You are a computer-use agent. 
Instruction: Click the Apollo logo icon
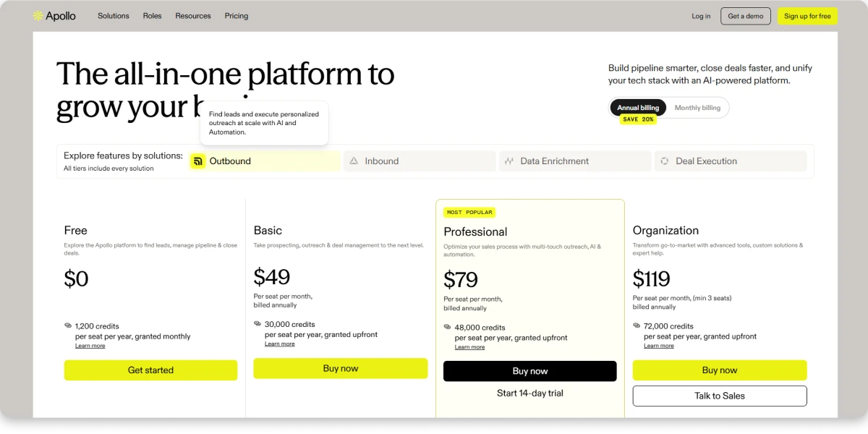[x=38, y=16]
